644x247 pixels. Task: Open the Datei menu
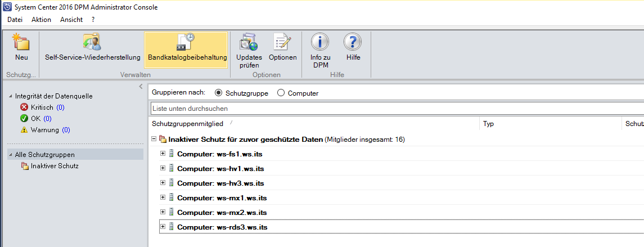click(x=15, y=20)
